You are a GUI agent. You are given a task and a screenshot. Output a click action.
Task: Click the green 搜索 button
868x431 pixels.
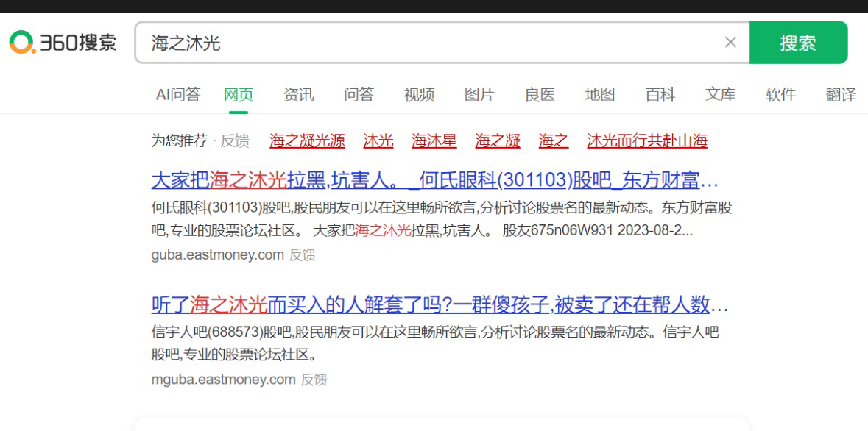click(x=798, y=43)
